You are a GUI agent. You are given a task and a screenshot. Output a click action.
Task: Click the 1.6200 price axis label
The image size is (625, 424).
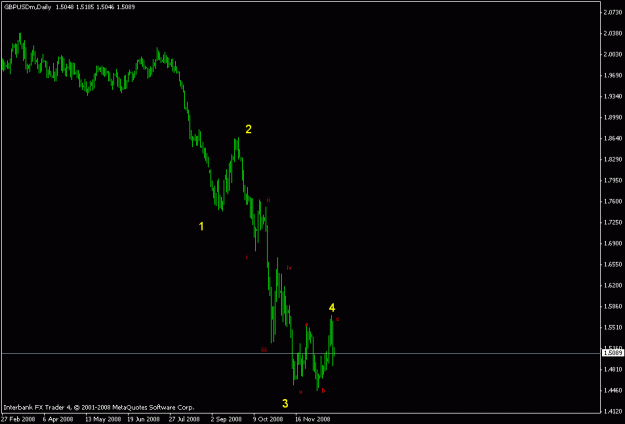click(x=613, y=286)
